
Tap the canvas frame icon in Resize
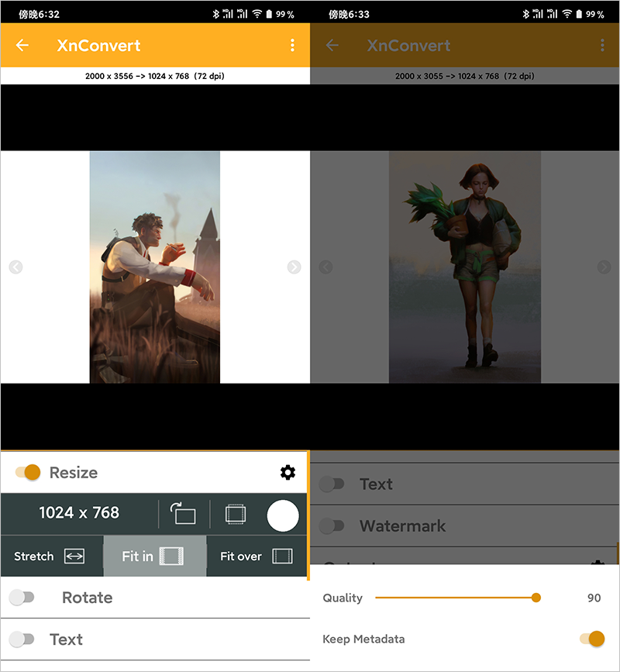pyautogui.click(x=236, y=515)
